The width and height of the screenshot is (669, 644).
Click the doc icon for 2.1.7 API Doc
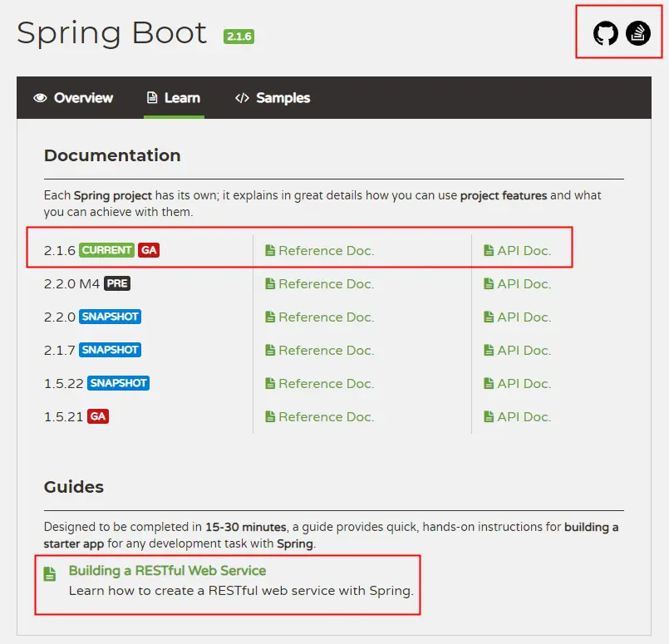[488, 350]
